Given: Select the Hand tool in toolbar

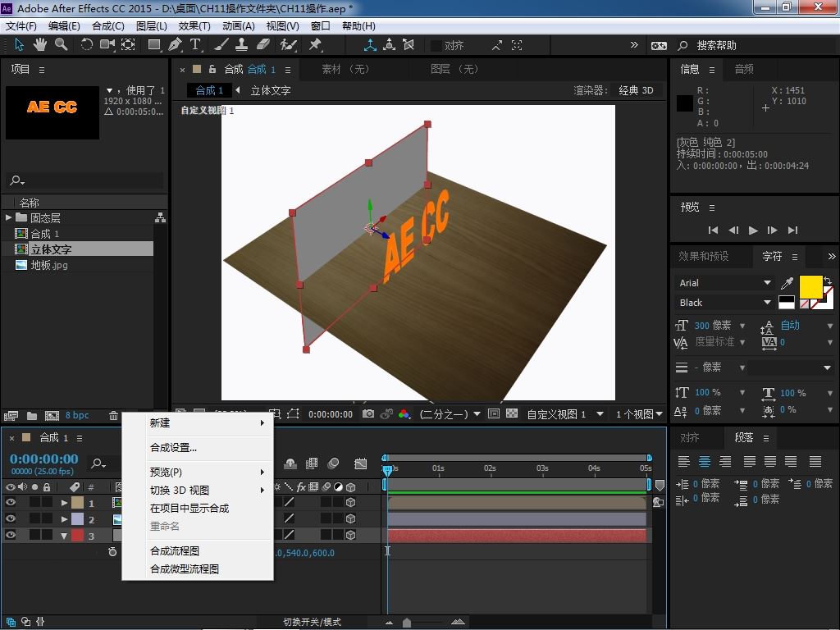Looking at the screenshot, I should click(x=41, y=45).
